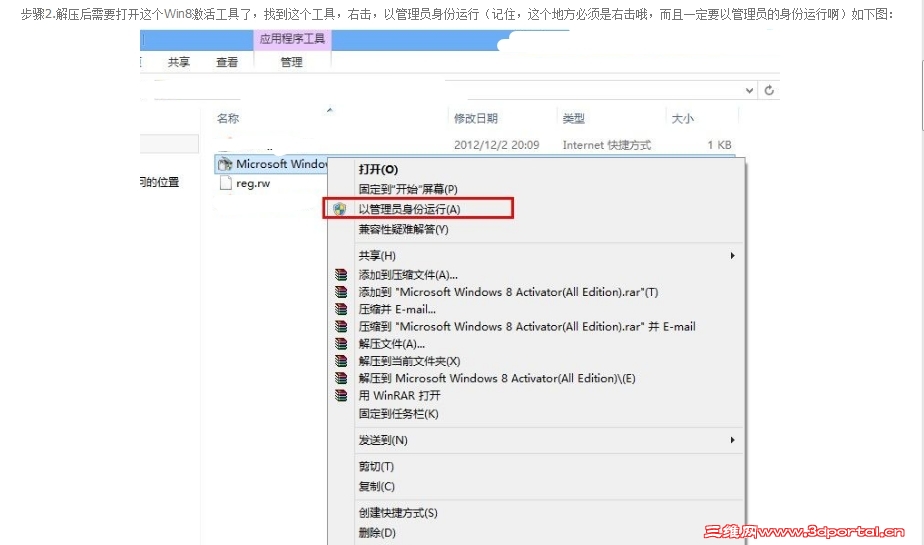The width and height of the screenshot is (924, 545).
Task: Click the 的位置 item in navigation pane
Action: point(160,182)
